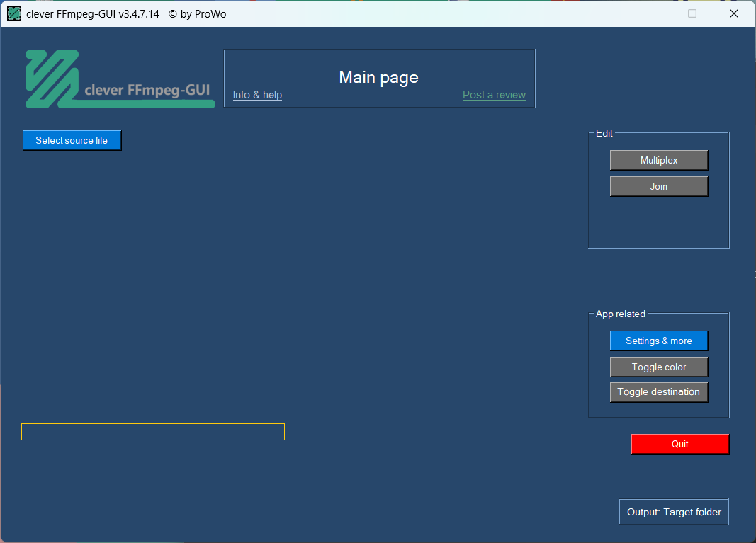Click the clever FFmpeg-GUI logo
The image size is (756, 543).
[120, 79]
